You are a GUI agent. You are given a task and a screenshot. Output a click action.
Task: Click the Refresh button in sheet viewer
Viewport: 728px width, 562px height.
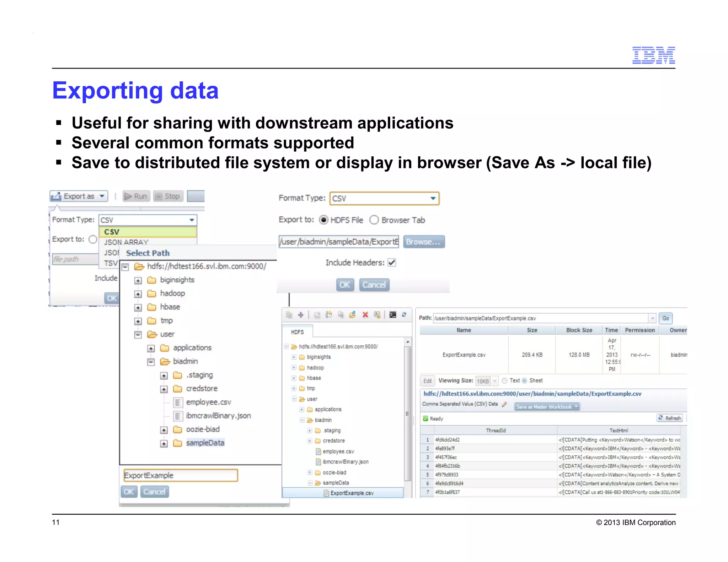click(670, 418)
